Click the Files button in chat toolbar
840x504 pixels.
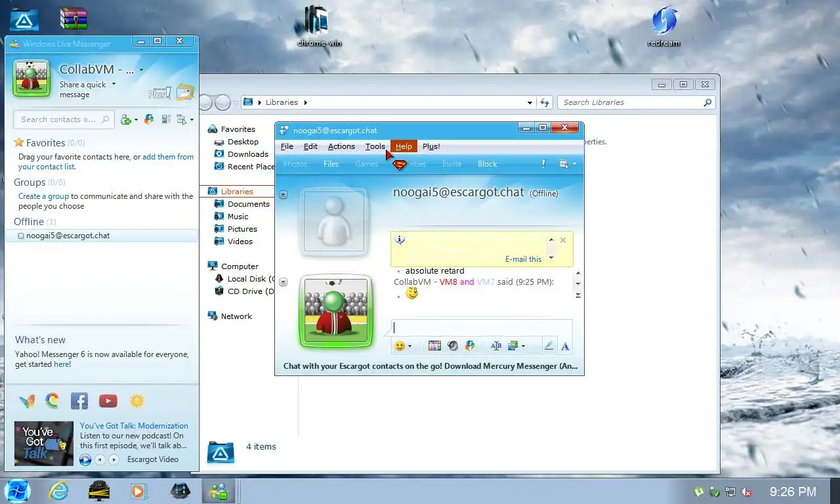click(331, 164)
